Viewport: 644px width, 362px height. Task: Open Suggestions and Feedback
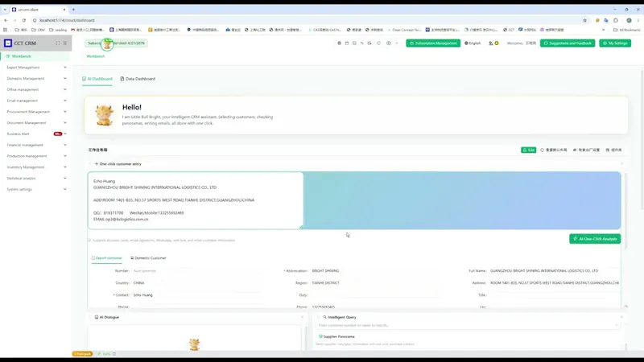tap(568, 43)
